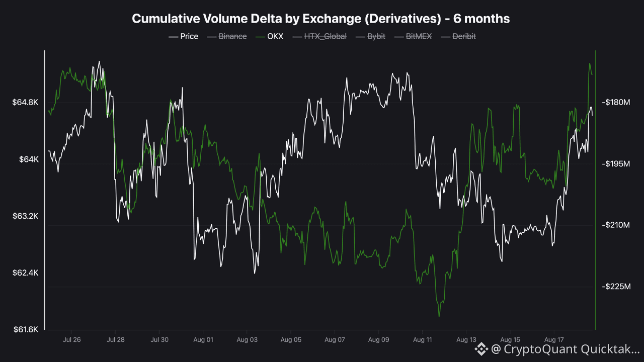Select the Jul 28 date label

pyautogui.click(x=116, y=339)
